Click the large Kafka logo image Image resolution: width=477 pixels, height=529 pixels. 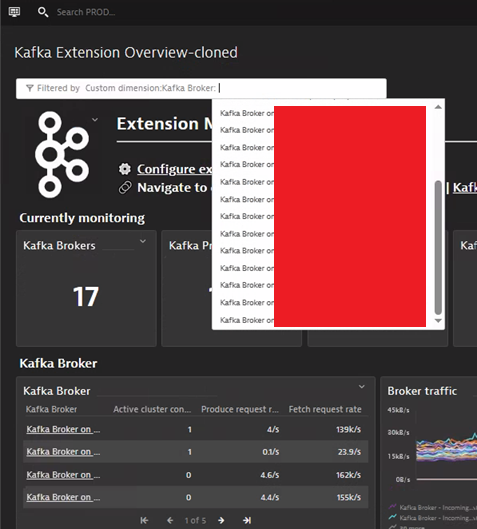tap(62, 155)
